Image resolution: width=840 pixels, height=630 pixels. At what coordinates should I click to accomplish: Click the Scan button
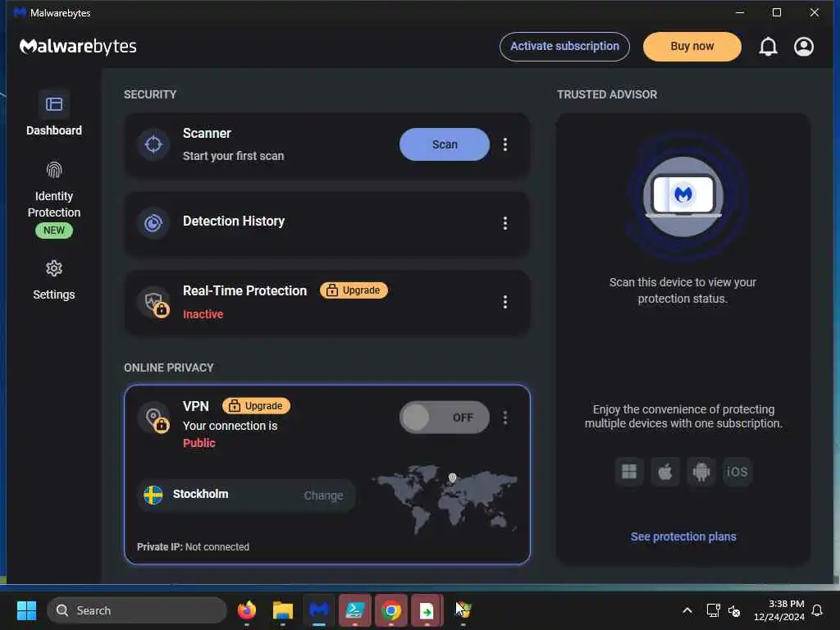[x=444, y=144]
